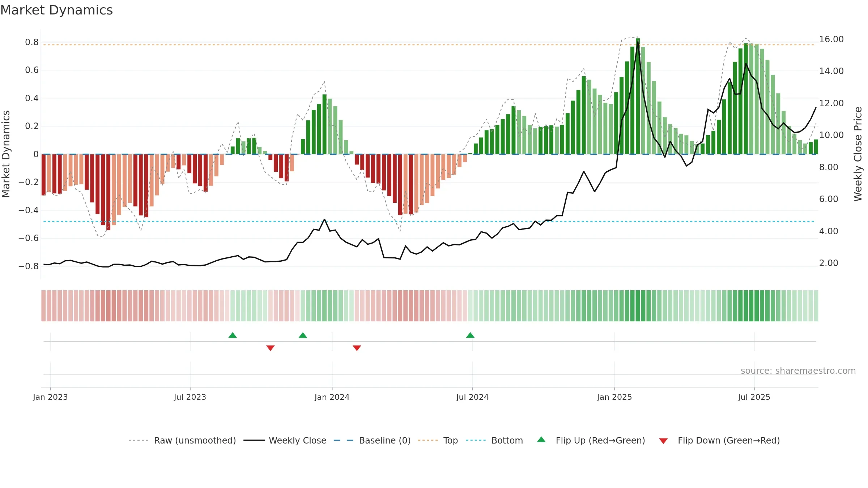Screen dimensions: 868x488
Task: Click the Jul 2023 x-axis label
Action: (190, 397)
